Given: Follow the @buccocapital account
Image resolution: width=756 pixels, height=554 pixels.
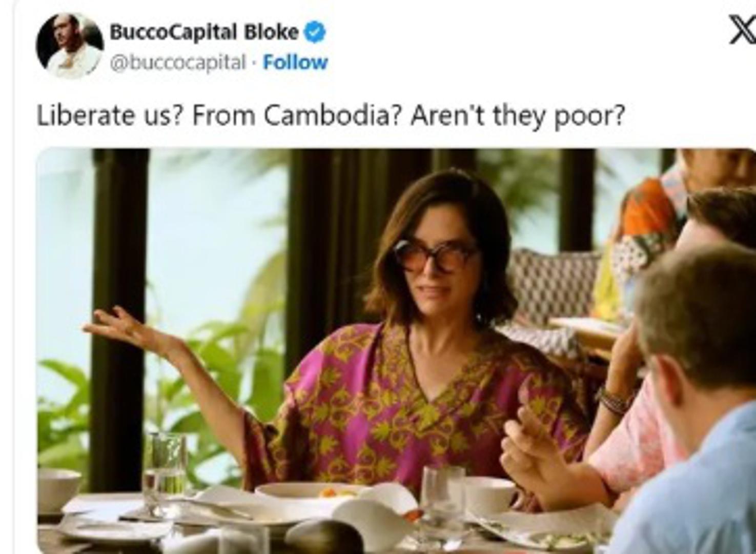Looking at the screenshot, I should pos(295,62).
